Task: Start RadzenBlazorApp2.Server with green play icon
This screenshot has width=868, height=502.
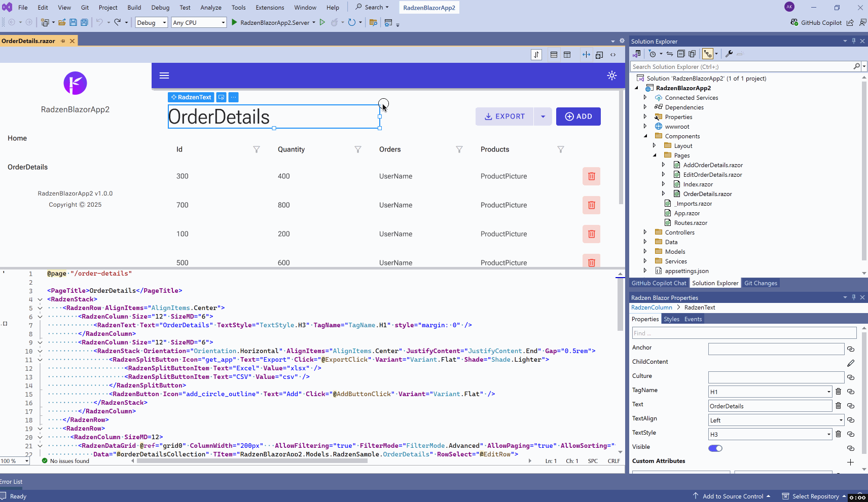Action: (x=234, y=22)
